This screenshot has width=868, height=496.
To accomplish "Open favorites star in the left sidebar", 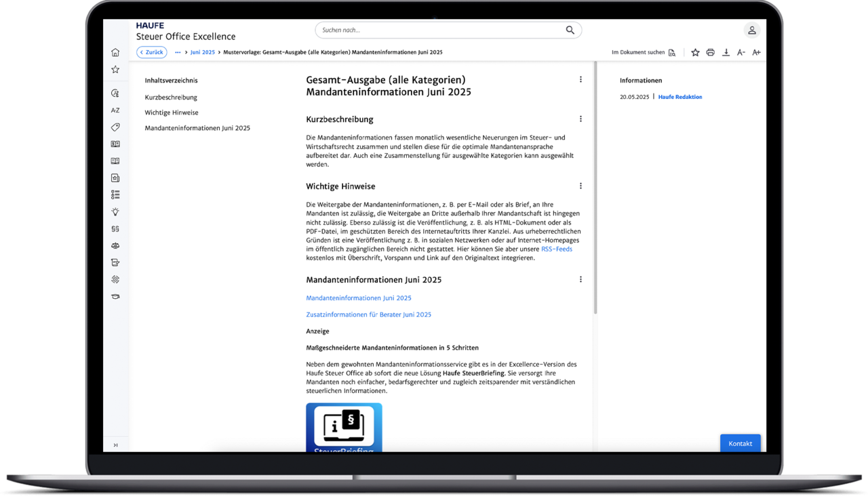I will pyautogui.click(x=115, y=69).
